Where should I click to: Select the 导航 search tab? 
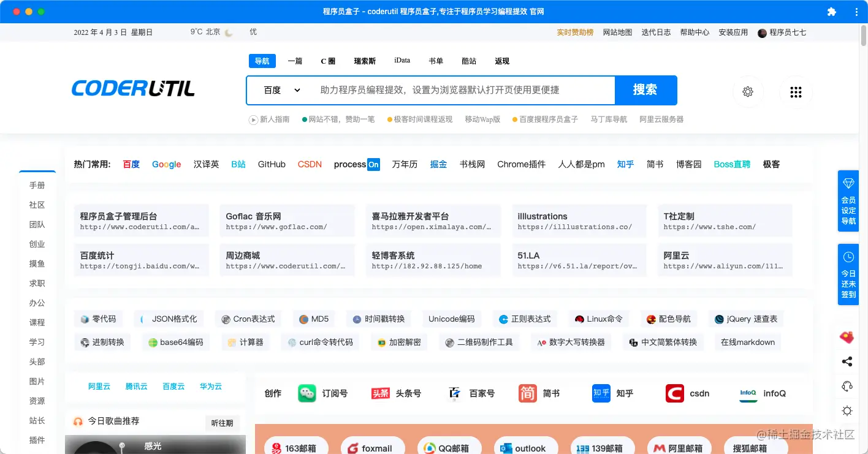262,61
